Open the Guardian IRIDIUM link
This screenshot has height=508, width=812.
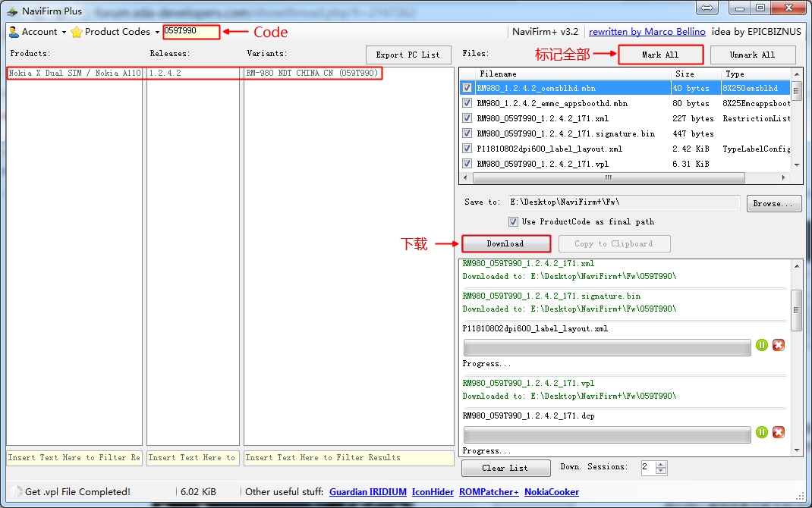click(367, 492)
